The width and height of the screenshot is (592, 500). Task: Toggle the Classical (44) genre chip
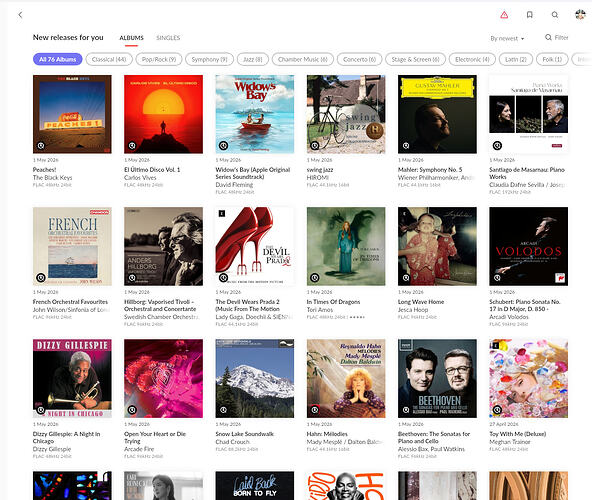109,59
